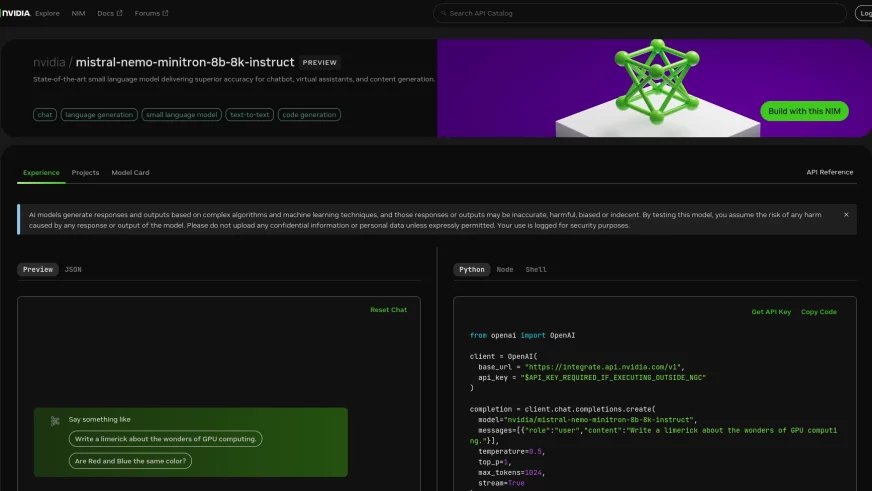872x491 pixels.
Task: Click the NVIDIA logo
Action: coord(15,13)
